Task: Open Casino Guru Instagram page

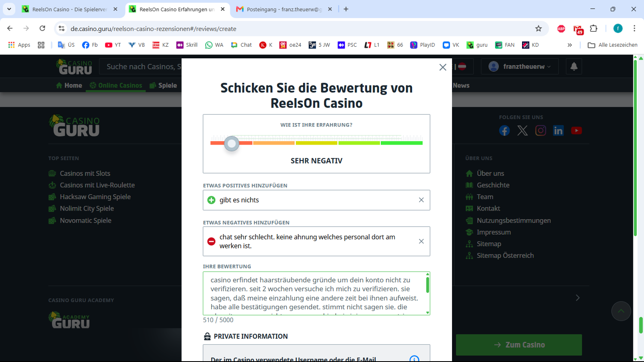Action: pos(541,130)
